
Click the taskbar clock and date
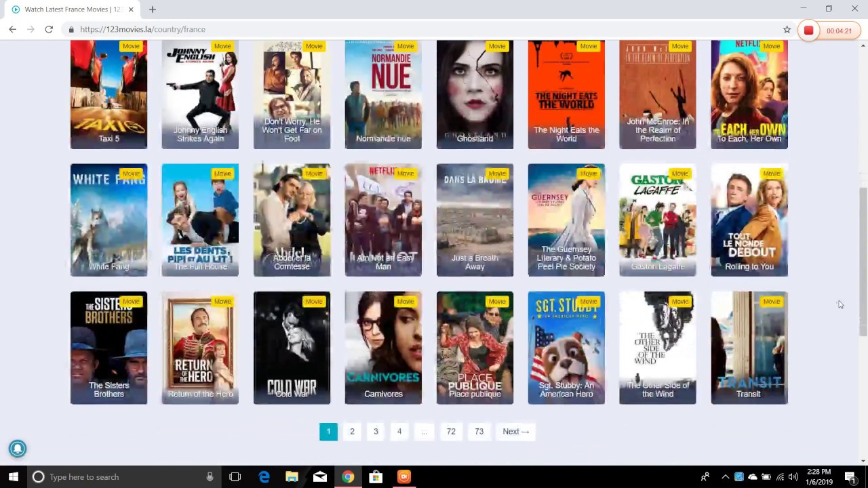click(818, 477)
